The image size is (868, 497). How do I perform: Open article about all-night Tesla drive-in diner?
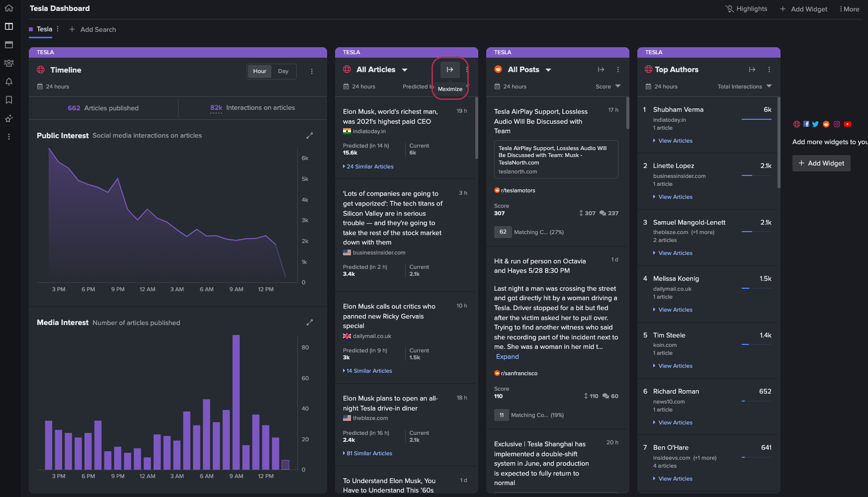(x=391, y=403)
